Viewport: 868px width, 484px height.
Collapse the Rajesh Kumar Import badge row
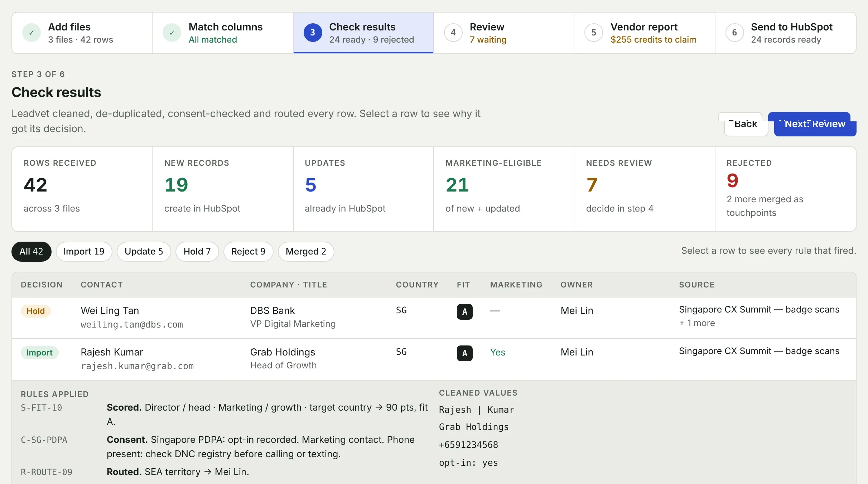click(40, 352)
